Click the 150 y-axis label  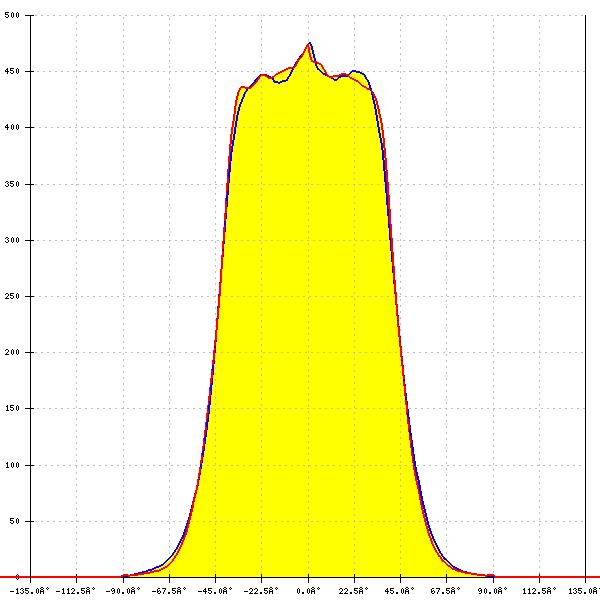11,408
